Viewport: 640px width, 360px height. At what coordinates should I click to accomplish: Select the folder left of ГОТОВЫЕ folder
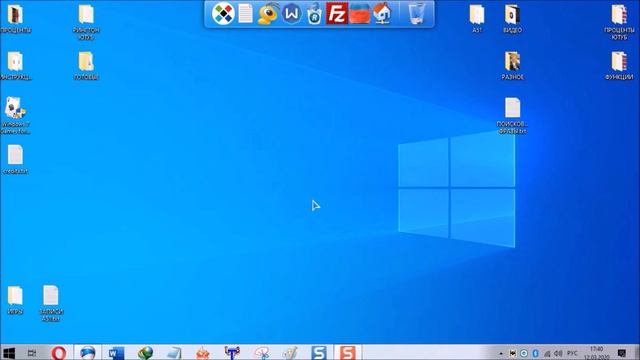click(15, 66)
